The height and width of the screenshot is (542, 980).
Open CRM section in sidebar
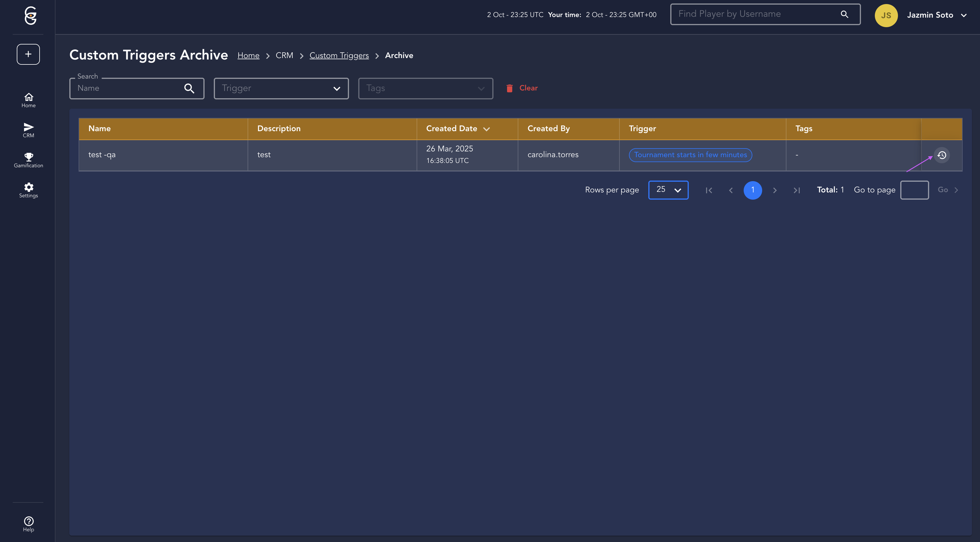[x=29, y=130]
